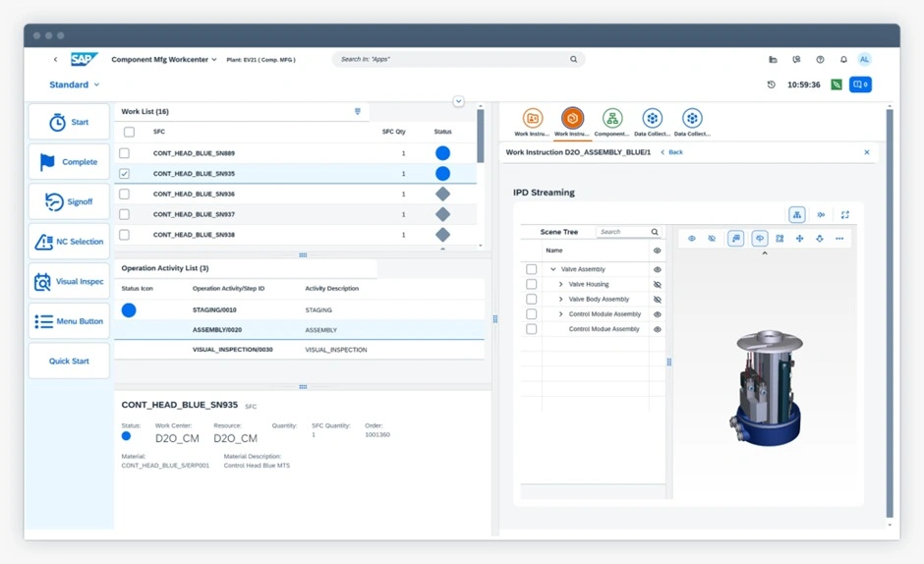Viewport: 924px width, 564px height.
Task: Select the pan move tool in viewer toolbar
Action: point(799,239)
